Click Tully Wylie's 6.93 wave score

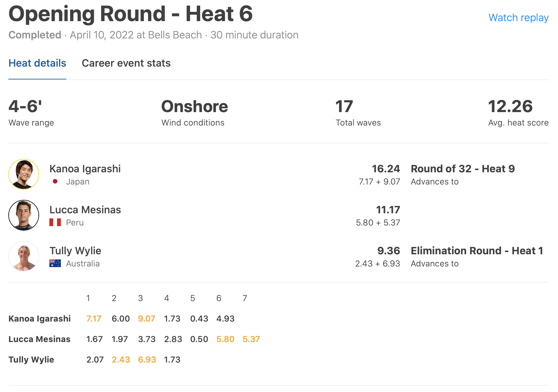click(x=147, y=360)
